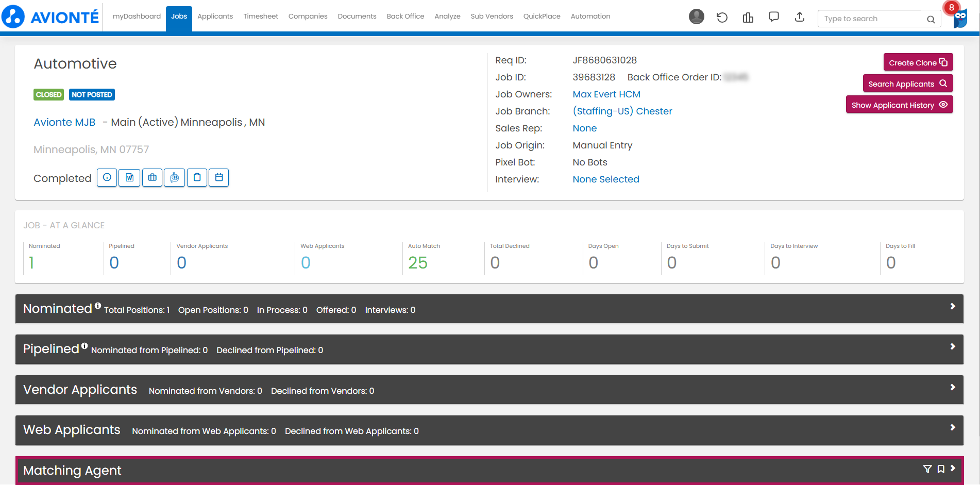
Task: Expand the Nominated section chevron
Action: [x=953, y=306]
